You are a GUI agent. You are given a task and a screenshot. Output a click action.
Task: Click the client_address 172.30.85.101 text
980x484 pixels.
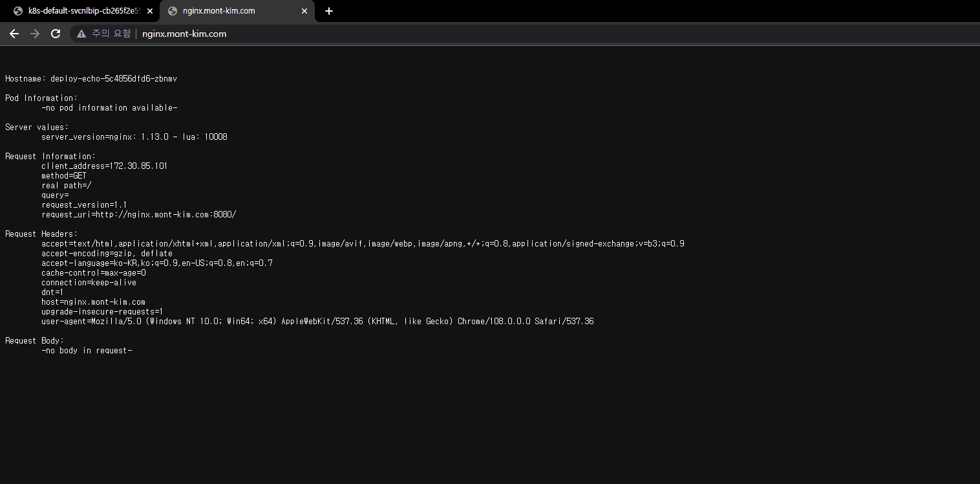pos(104,166)
